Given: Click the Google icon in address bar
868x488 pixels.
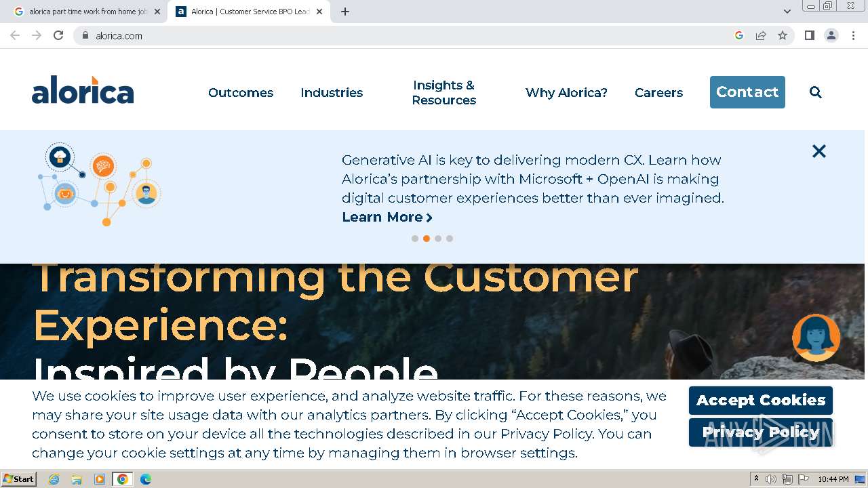Looking at the screenshot, I should pyautogui.click(x=739, y=35).
